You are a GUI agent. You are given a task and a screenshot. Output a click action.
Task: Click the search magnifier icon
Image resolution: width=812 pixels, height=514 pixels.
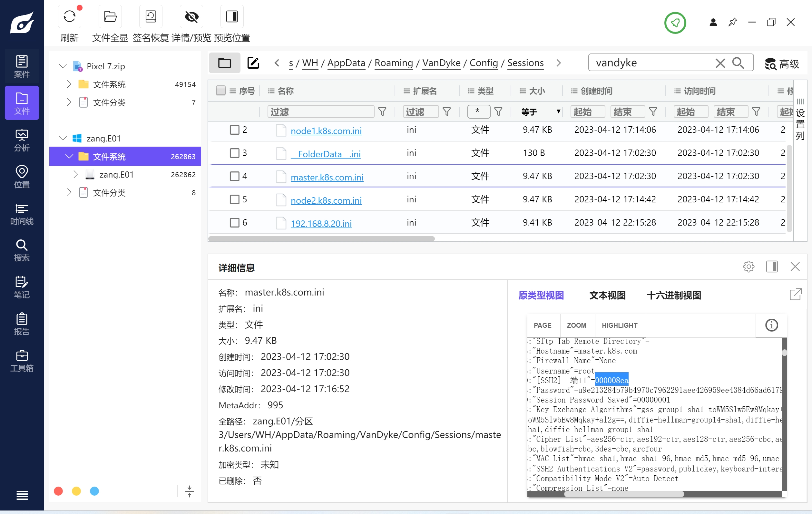pyautogui.click(x=738, y=63)
